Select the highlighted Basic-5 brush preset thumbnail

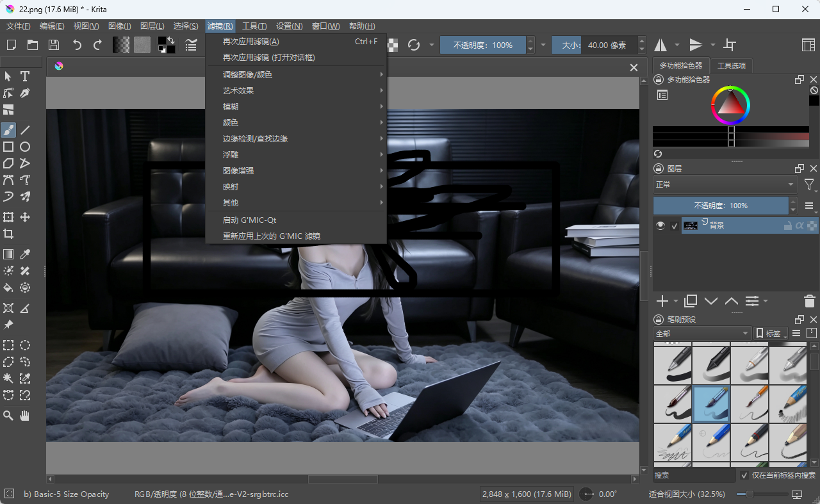711,403
